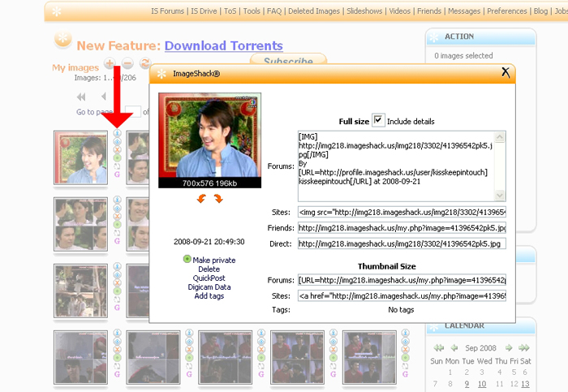Click the info icon beside the bottom-row fourth thumbnail

click(x=333, y=333)
